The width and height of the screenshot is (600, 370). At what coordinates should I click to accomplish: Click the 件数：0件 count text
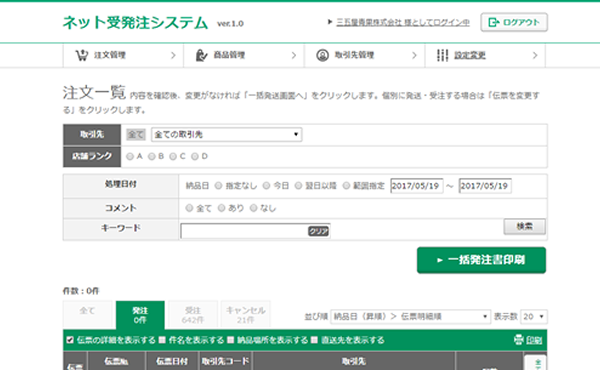81,291
